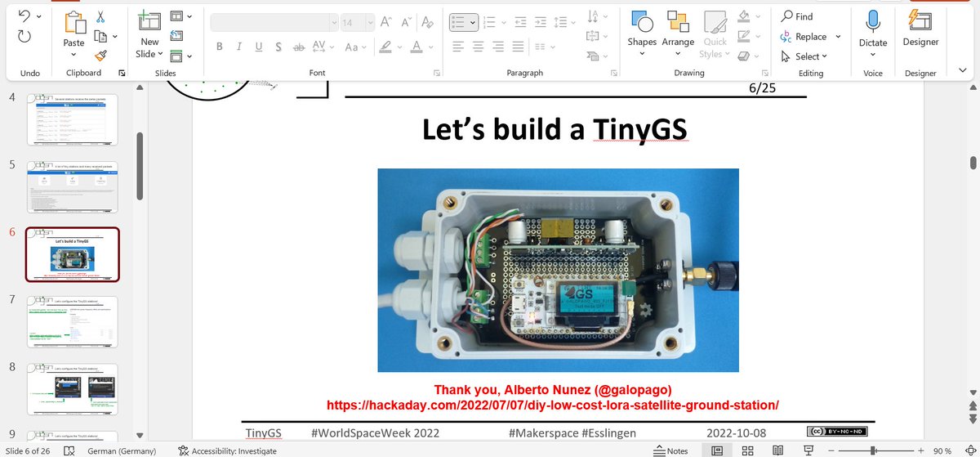
Task: Open Clipboard dialog launcher
Action: point(122,73)
